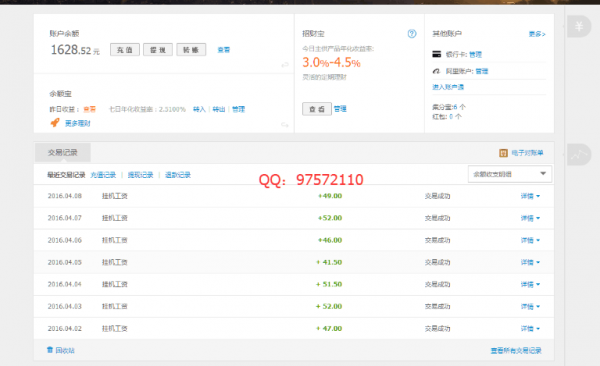This screenshot has height=366, width=600.
Task: Expand 详情 for the 2016.04.05 transaction
Action: point(530,262)
